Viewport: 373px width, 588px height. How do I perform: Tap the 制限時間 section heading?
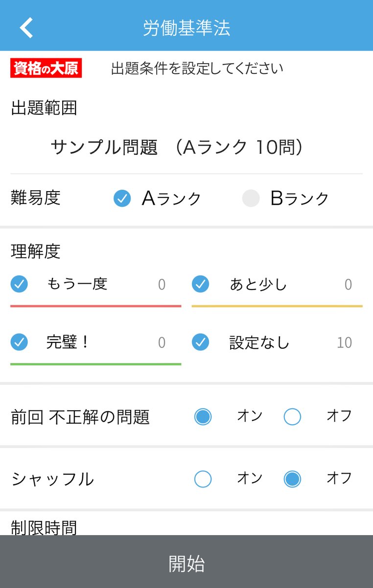[44, 527]
